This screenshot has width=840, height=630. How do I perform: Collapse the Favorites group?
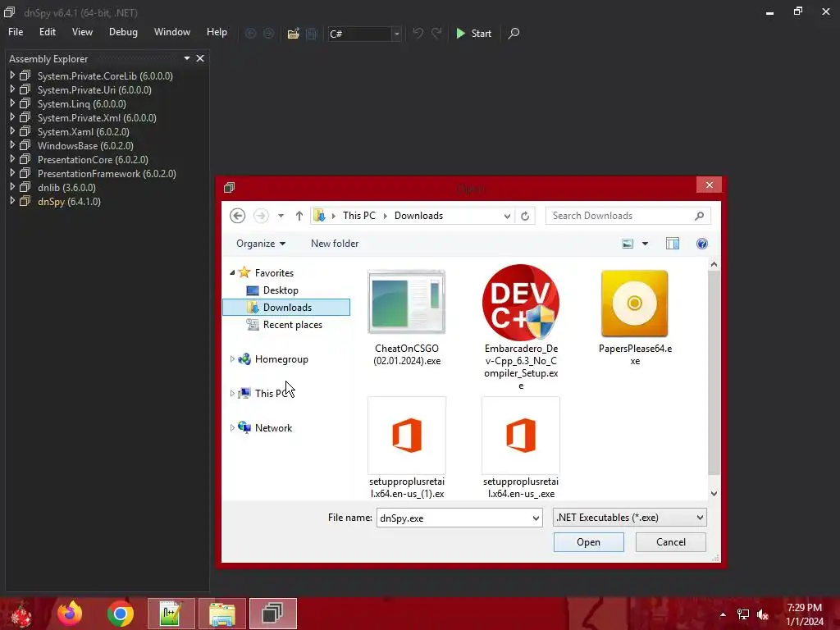click(232, 272)
